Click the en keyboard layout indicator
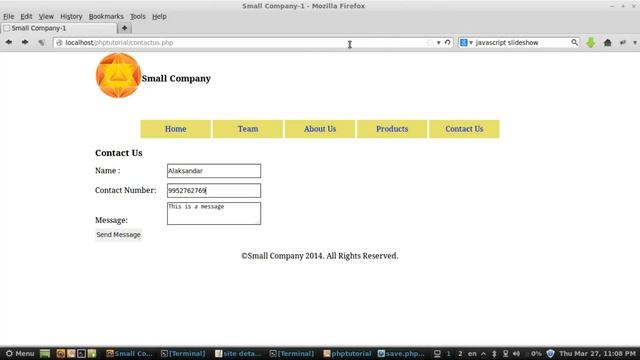 pyautogui.click(x=472, y=353)
